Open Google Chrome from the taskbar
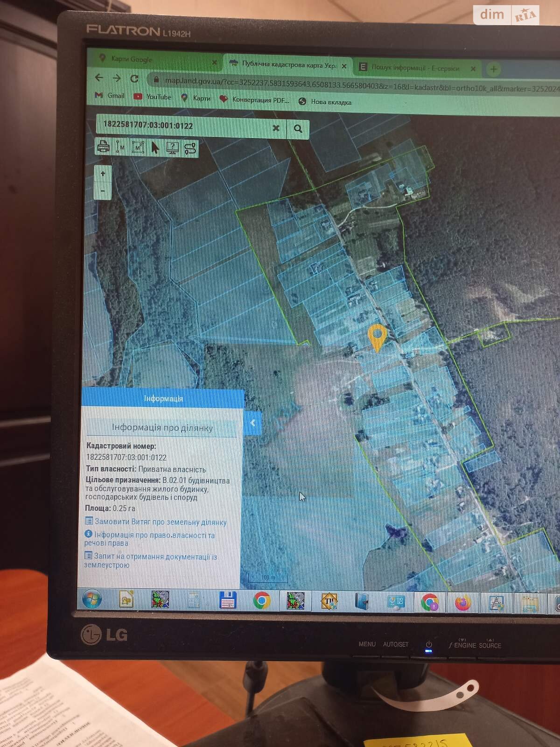Viewport: 560px width, 747px height. click(262, 600)
